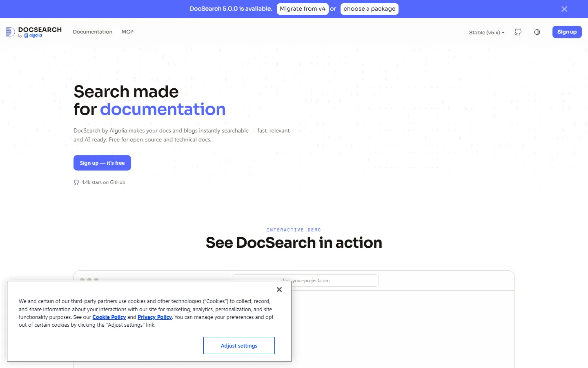This screenshot has height=368, width=588.
Task: Click the Sign up button in navbar
Action: click(567, 32)
